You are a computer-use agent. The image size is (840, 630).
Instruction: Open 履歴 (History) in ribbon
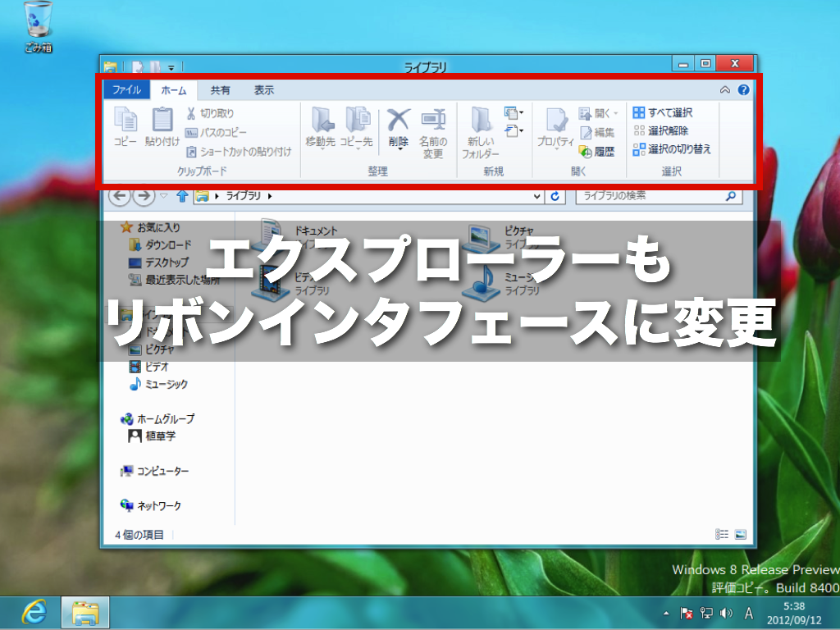[x=597, y=152]
